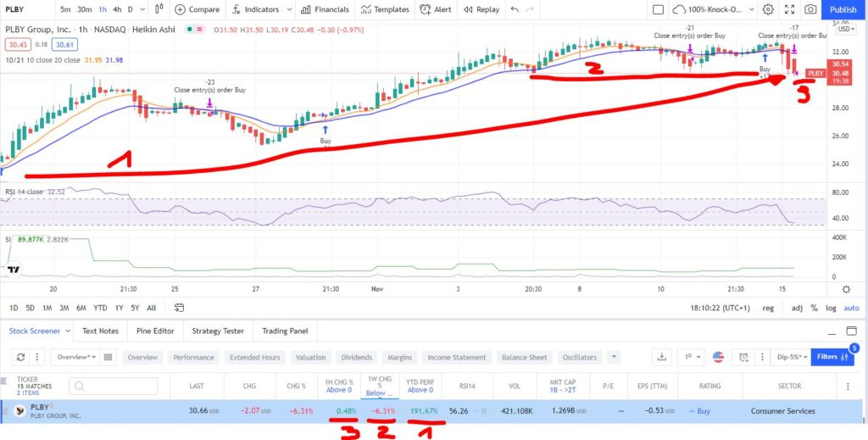
Task: Toggle percent scale on price axis
Action: [x=815, y=308]
